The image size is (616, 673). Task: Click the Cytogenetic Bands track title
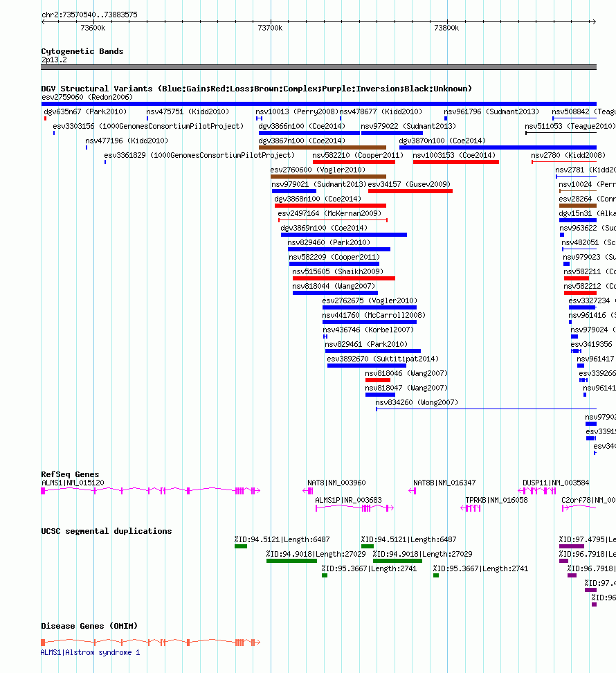(x=82, y=51)
